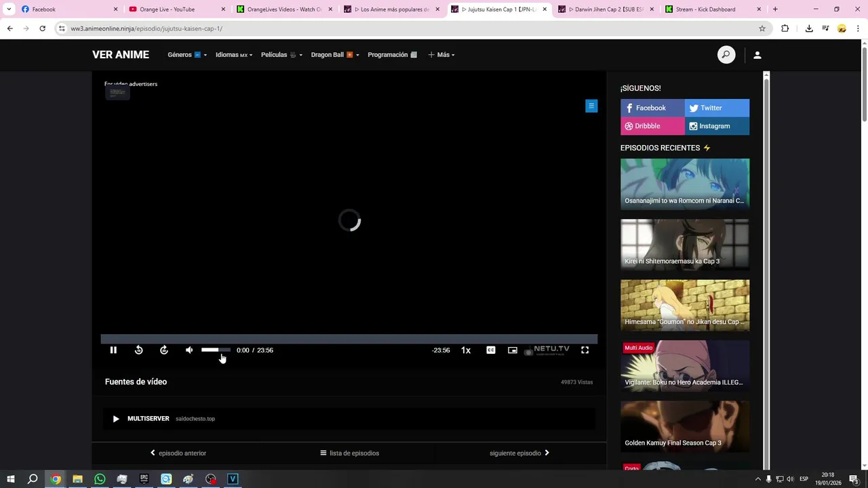
Task: Open Osananajimi to wa Romcom thumbnail
Action: pyautogui.click(x=685, y=184)
